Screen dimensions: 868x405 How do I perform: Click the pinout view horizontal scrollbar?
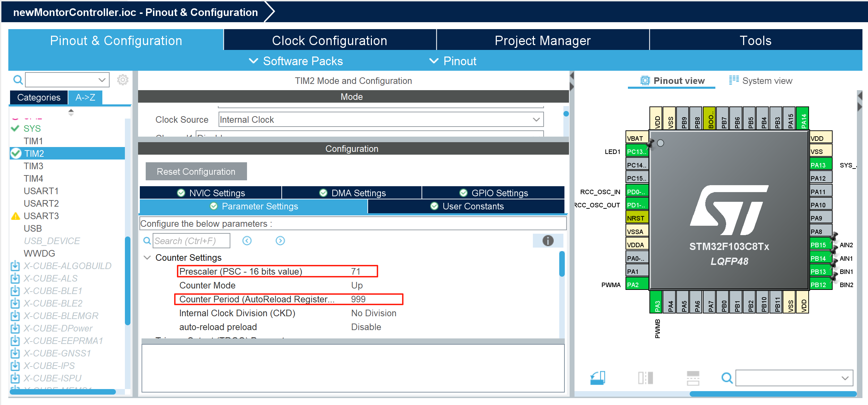point(773,394)
